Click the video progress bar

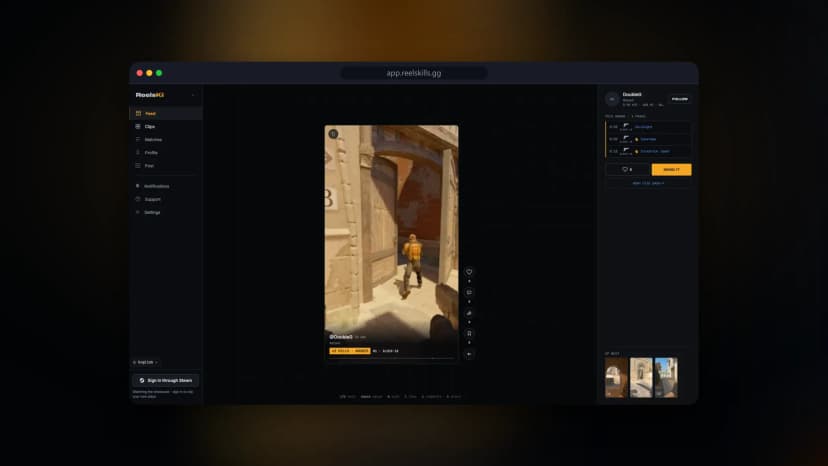[x=391, y=358]
